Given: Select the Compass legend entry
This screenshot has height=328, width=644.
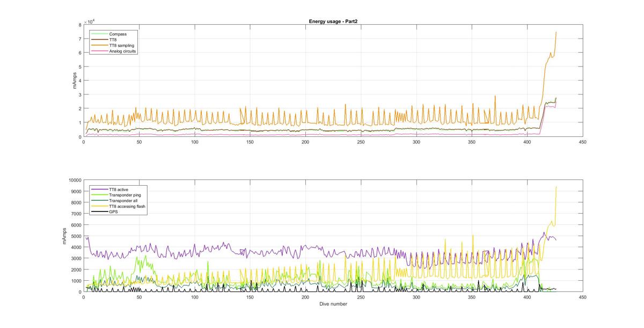Looking at the screenshot, I should click(108, 34).
